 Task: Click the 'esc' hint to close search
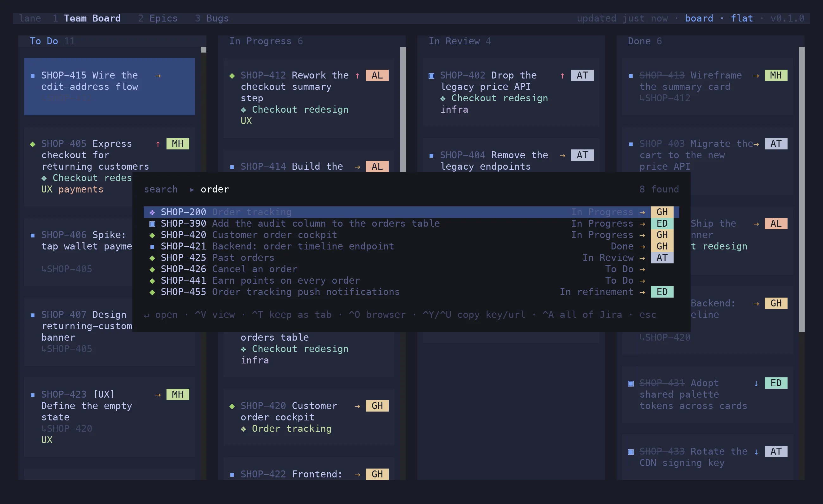click(648, 315)
